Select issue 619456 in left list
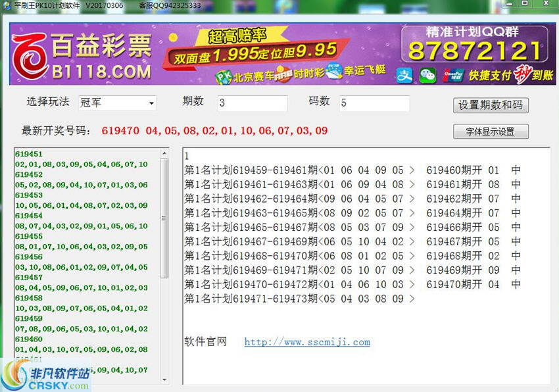Viewport: 559px width, 392px height. coord(28,257)
